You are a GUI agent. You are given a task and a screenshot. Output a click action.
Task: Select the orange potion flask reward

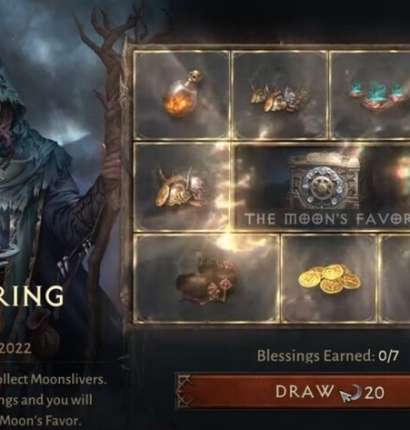(x=181, y=95)
